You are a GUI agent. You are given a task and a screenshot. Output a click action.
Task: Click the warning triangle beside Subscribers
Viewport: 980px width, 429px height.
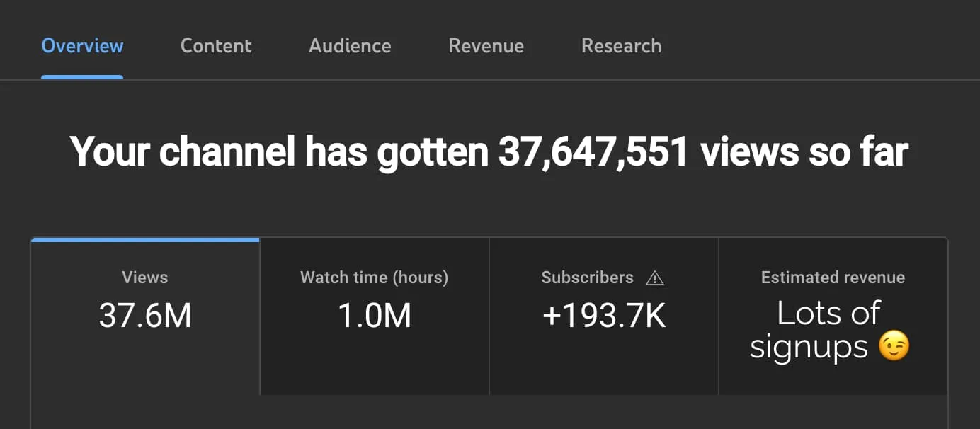tap(655, 278)
